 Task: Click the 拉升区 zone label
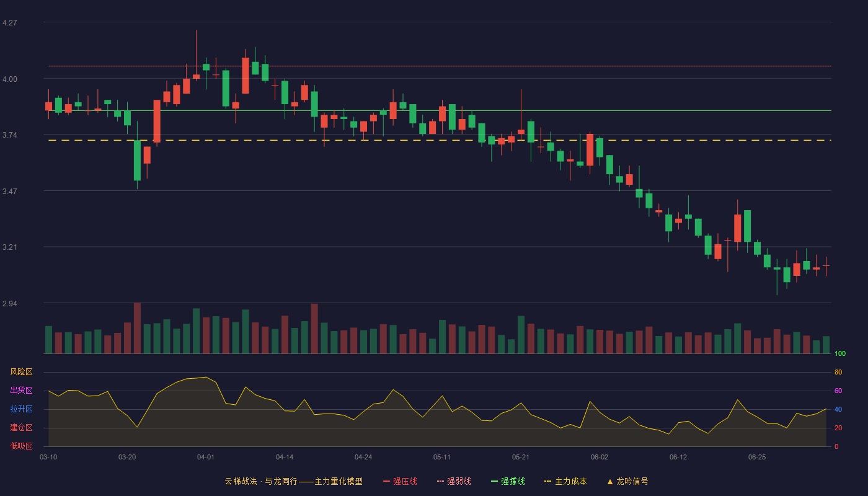[21, 409]
